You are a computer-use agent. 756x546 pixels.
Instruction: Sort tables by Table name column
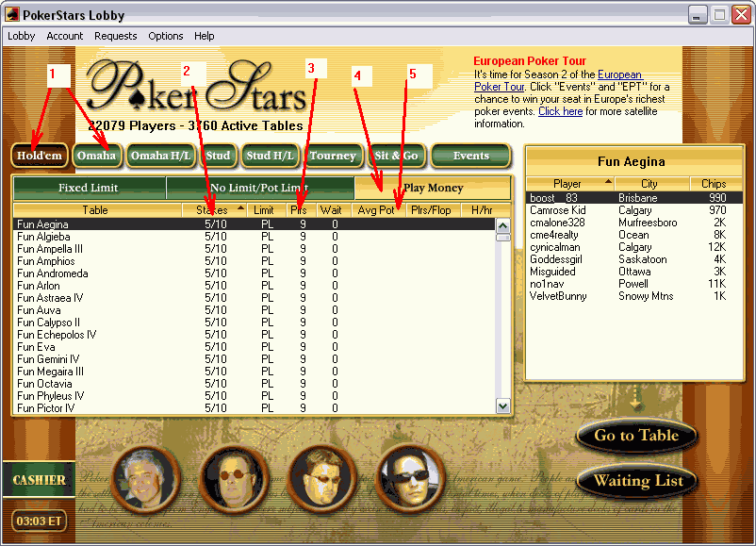(97, 210)
